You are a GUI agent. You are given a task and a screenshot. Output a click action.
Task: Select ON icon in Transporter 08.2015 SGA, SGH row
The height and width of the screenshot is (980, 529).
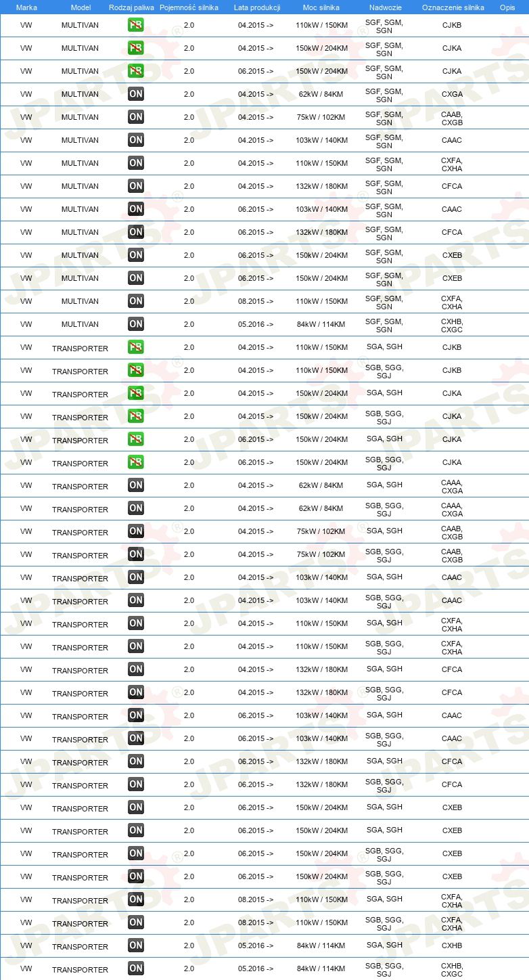click(x=135, y=900)
